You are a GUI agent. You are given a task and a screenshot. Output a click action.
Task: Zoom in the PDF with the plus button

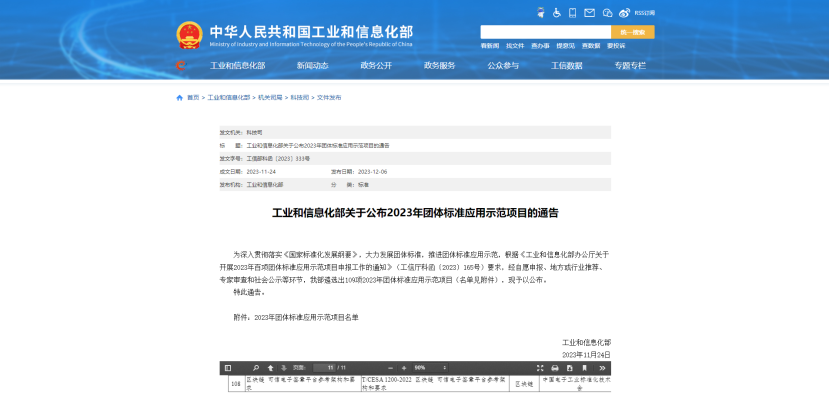(404, 368)
